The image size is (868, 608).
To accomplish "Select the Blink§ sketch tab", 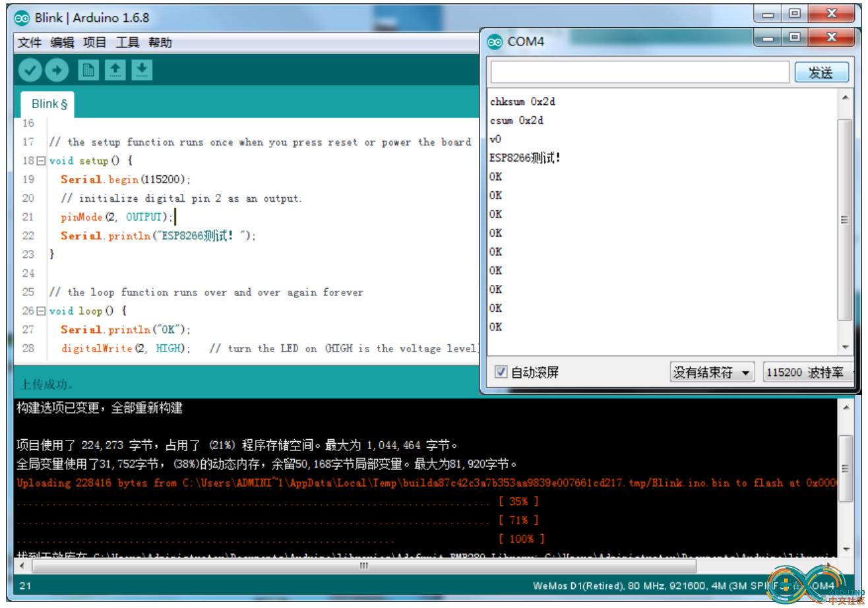I will [47, 104].
